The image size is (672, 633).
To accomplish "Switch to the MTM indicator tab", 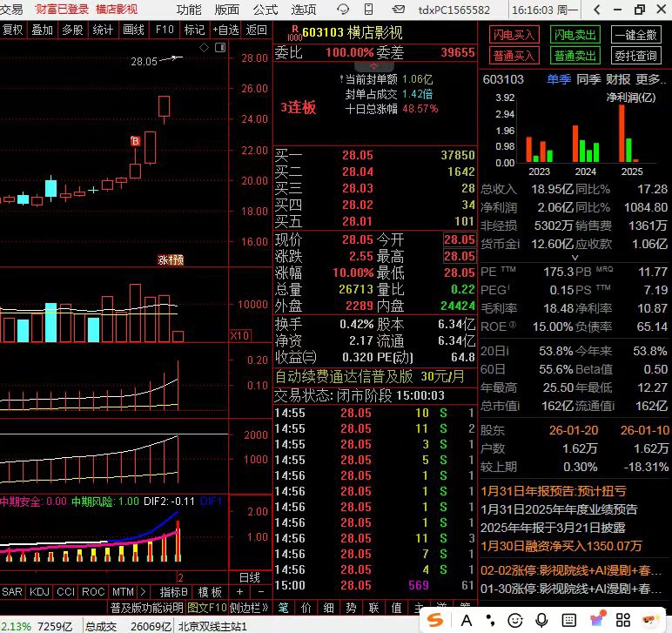I will click(x=123, y=592).
